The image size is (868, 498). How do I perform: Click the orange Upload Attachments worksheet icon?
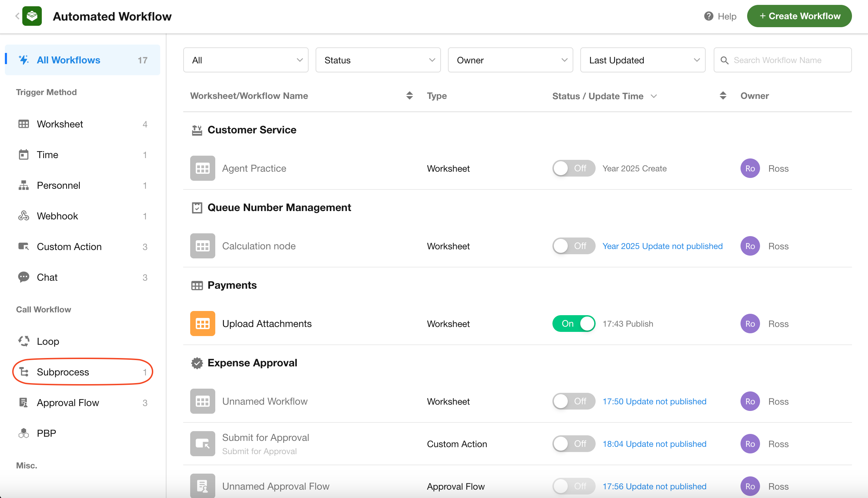pyautogui.click(x=202, y=324)
